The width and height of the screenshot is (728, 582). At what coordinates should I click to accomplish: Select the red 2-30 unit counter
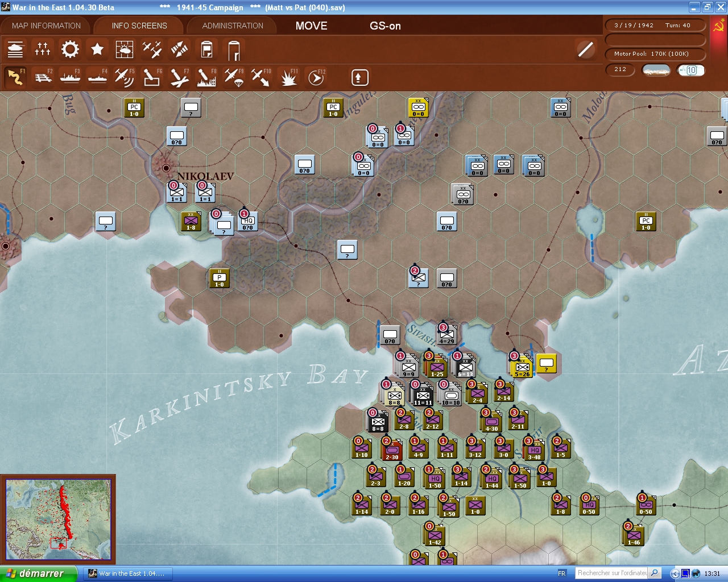pos(392,450)
